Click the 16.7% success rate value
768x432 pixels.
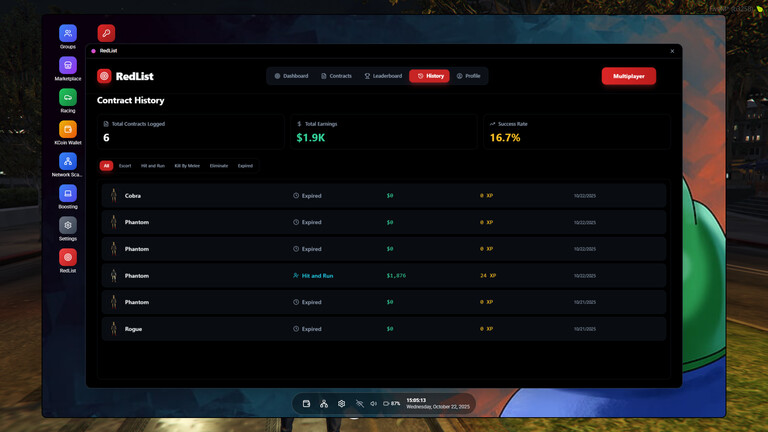[x=505, y=138]
